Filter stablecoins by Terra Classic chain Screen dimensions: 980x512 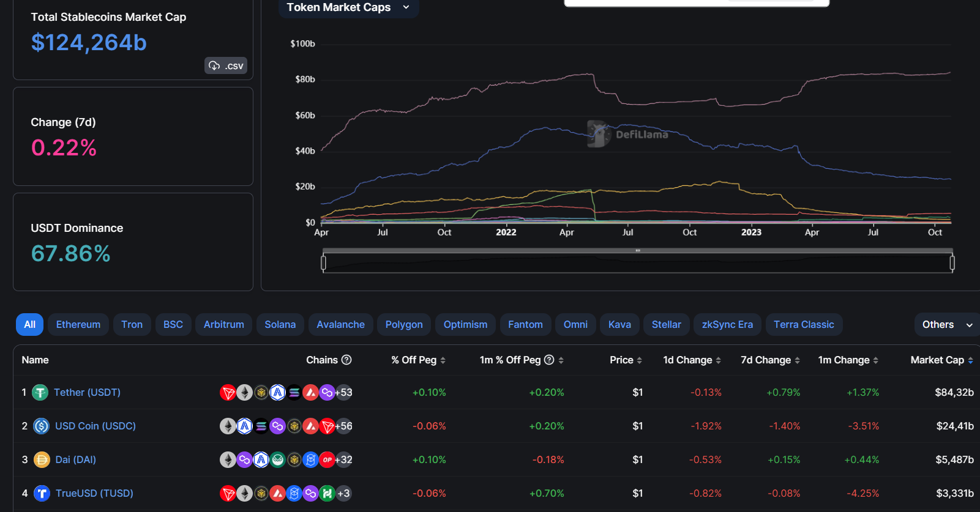804,325
